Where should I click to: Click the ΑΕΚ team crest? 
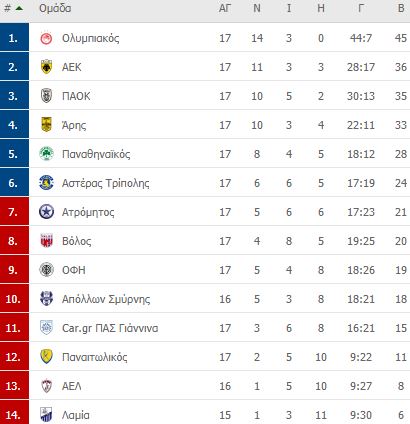[46, 67]
